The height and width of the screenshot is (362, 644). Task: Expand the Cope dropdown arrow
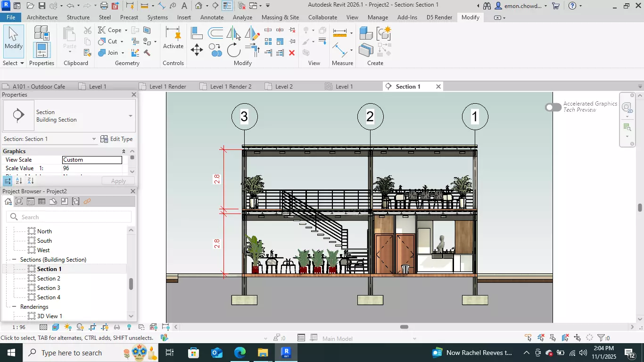(126, 30)
